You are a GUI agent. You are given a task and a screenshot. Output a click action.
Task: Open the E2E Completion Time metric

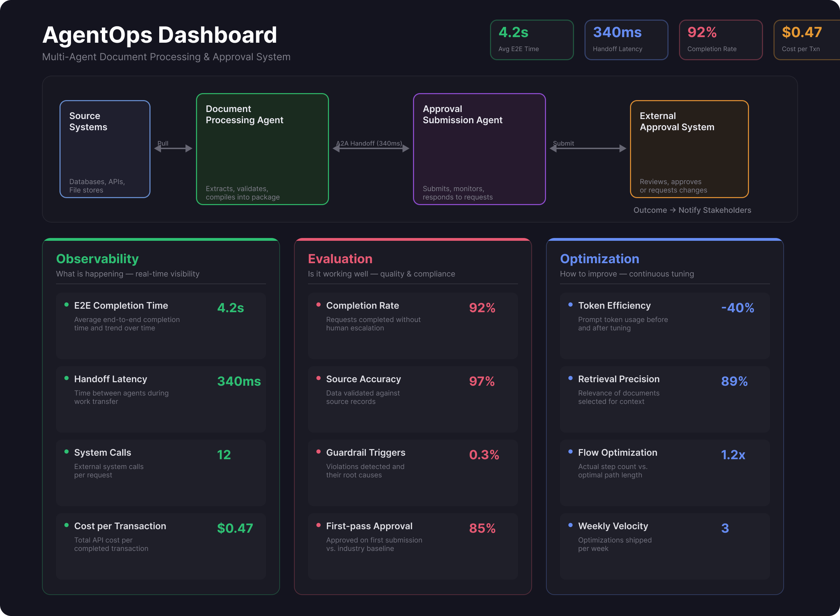161,325
